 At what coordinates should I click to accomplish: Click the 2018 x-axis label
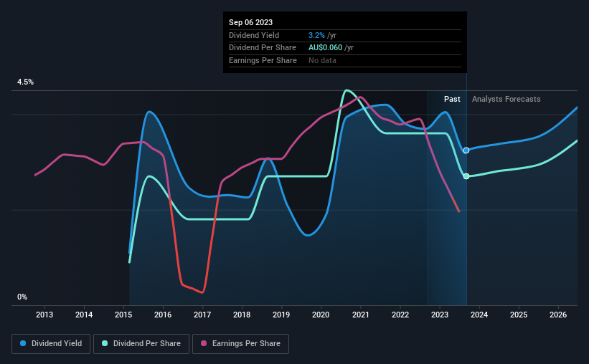tap(242, 315)
